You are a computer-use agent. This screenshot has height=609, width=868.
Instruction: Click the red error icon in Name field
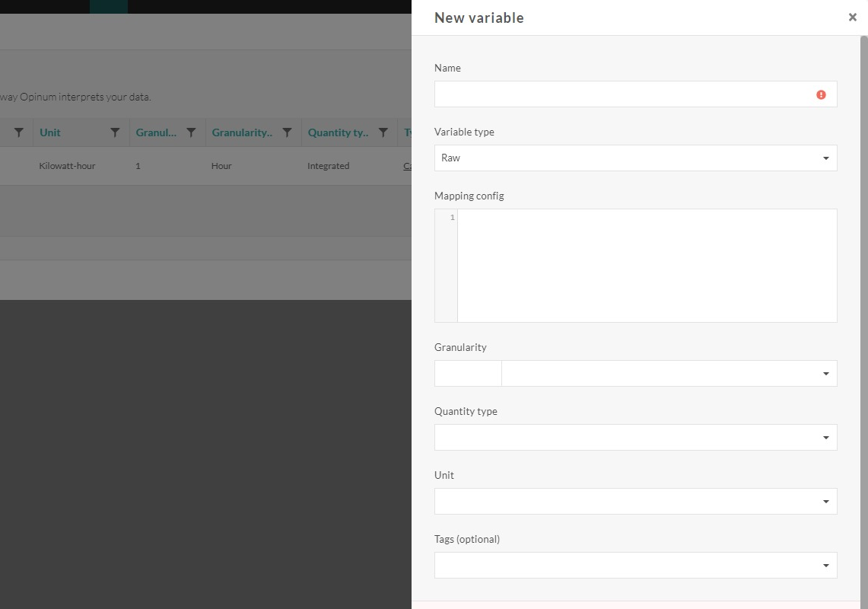click(821, 94)
